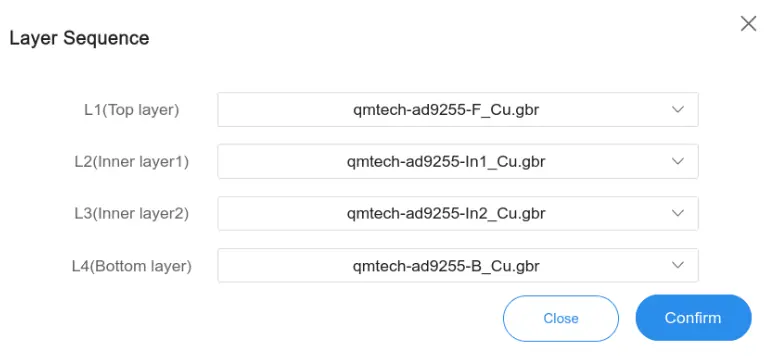Click the white Close button
768x364 pixels.
(x=561, y=318)
